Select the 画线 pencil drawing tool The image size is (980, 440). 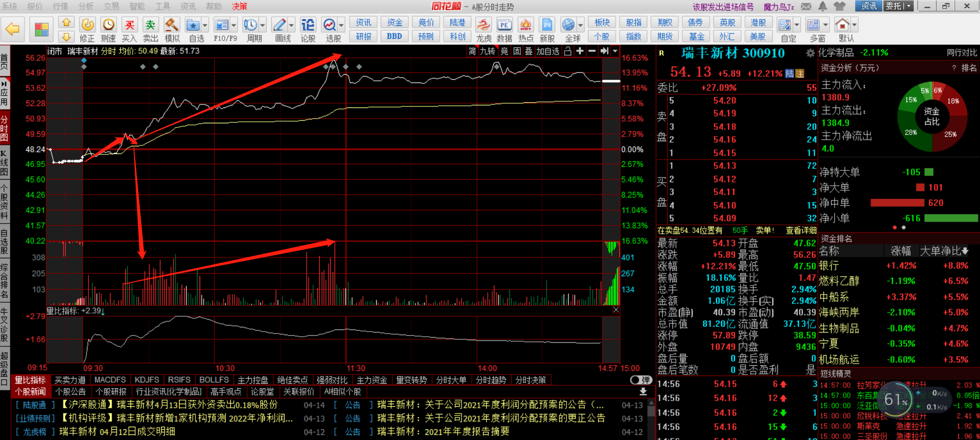(x=279, y=25)
